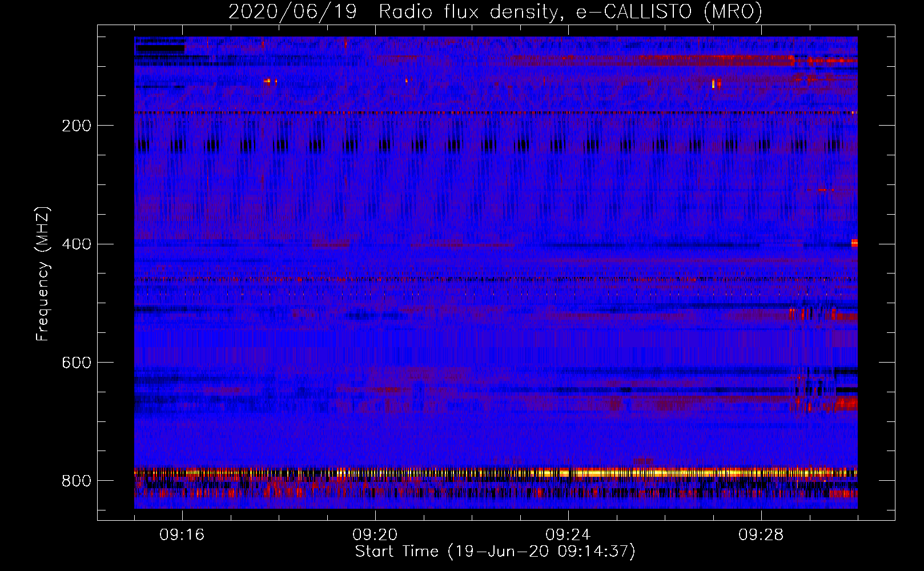Click the "Start Time (19-Jun-20 09:14:37)" axis label
The width and height of the screenshot is (924, 571).
(x=495, y=552)
